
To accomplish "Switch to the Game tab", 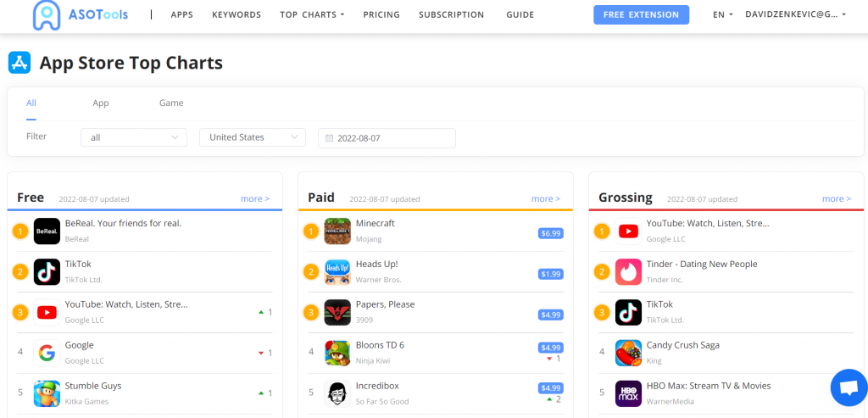I will 171,103.
